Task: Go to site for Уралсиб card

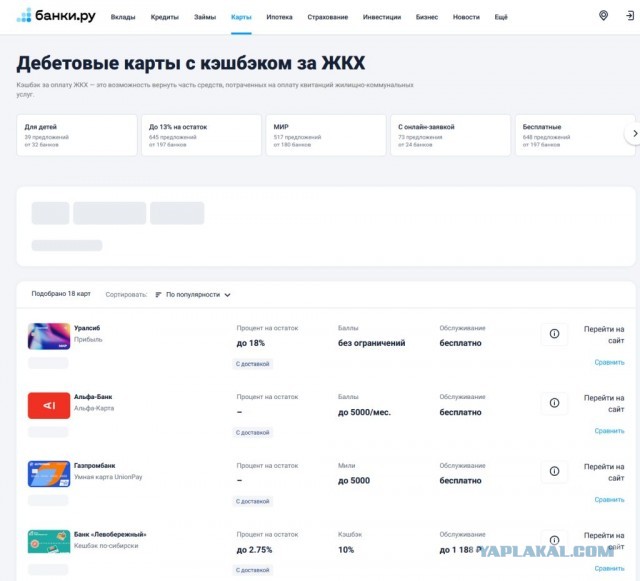Action: coord(604,334)
